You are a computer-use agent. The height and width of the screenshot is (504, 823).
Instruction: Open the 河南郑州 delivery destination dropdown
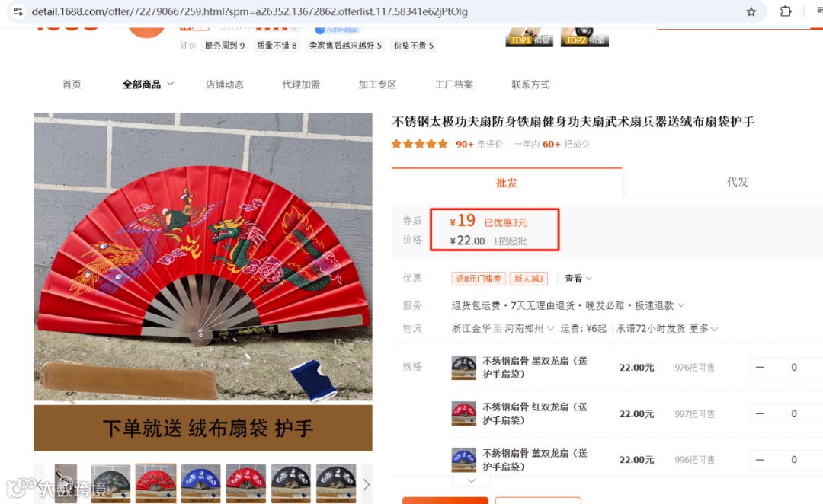[529, 328]
